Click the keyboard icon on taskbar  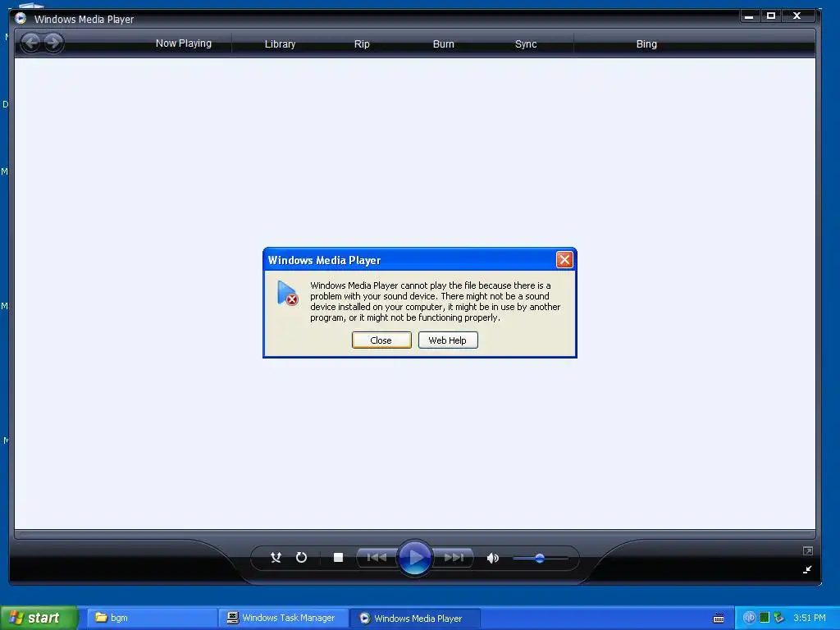[x=719, y=619]
